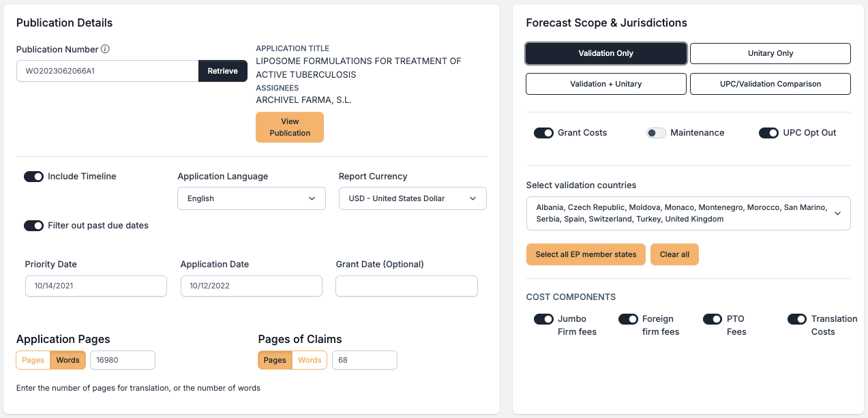
Task: Open the validation countries selector
Action: (x=688, y=213)
